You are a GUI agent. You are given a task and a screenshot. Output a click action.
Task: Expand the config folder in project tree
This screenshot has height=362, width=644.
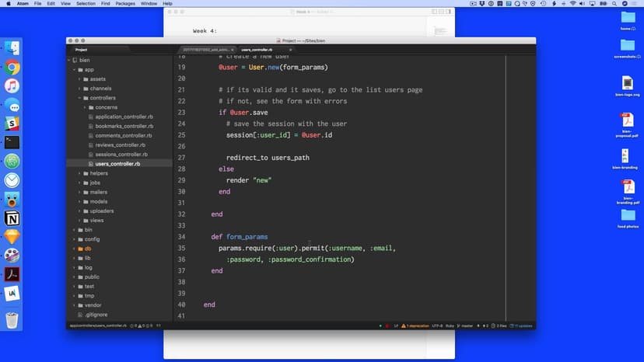[75, 239]
